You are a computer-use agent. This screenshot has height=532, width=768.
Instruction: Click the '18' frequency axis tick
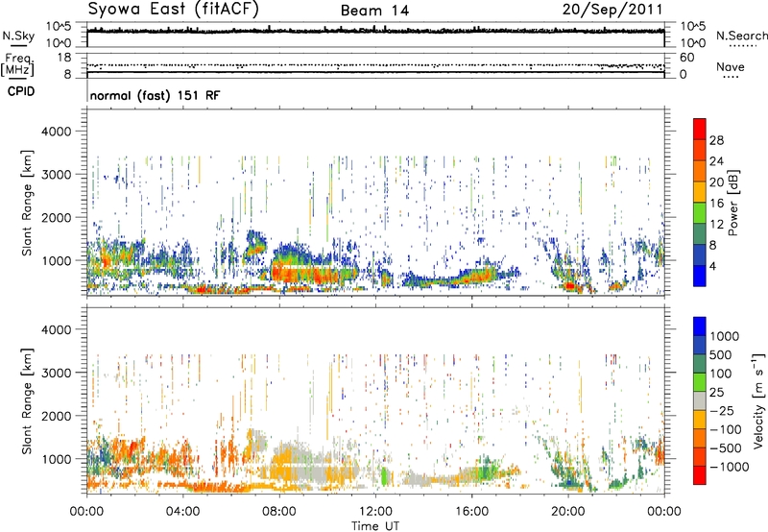click(64, 58)
